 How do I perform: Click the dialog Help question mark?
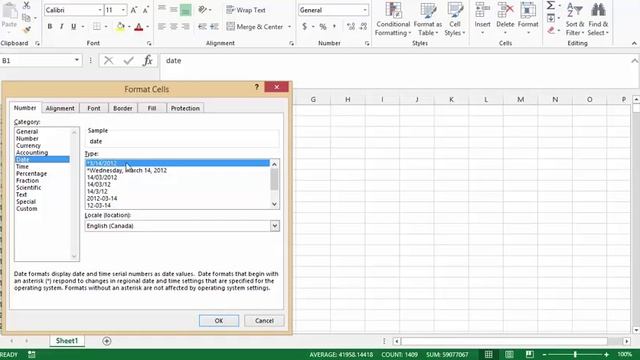pos(257,87)
